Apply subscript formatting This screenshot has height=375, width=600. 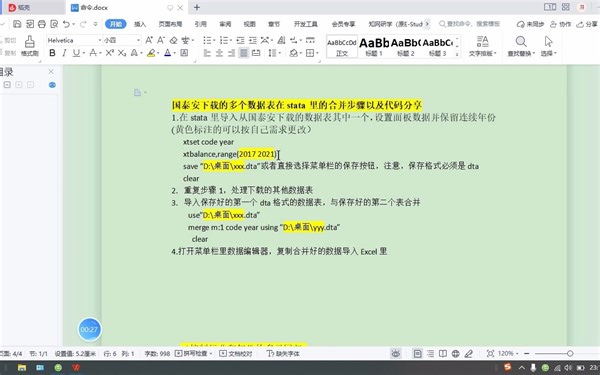[x=122, y=53]
